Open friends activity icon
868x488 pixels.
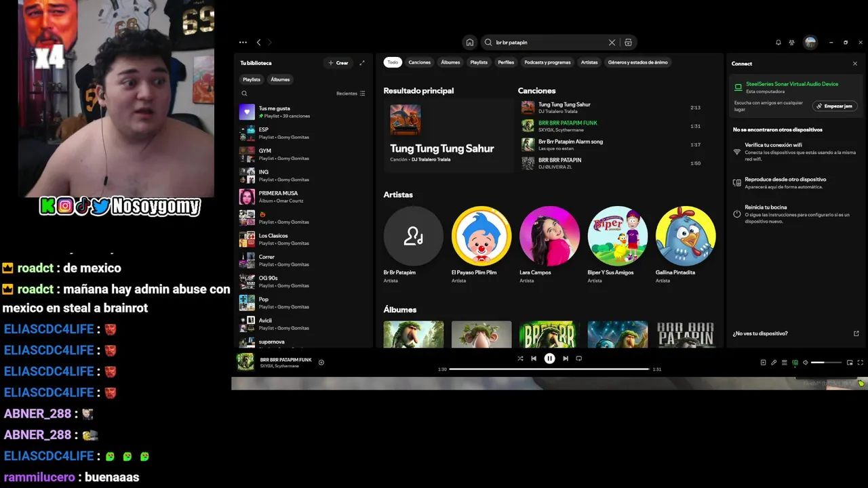pos(791,42)
